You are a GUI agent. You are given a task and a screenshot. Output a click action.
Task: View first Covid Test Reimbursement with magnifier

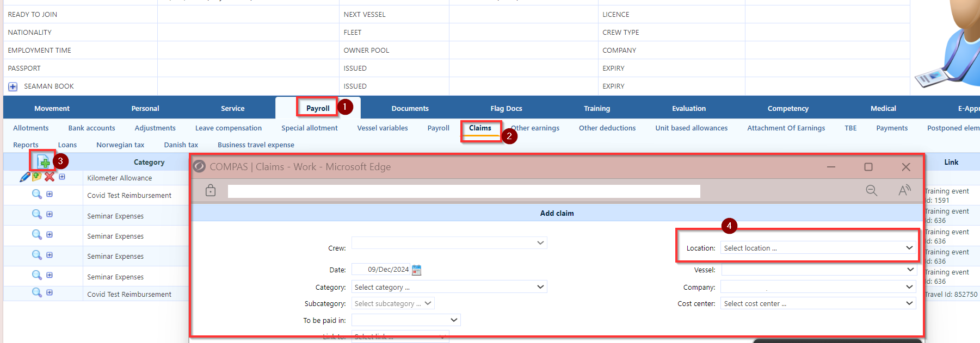36,194
